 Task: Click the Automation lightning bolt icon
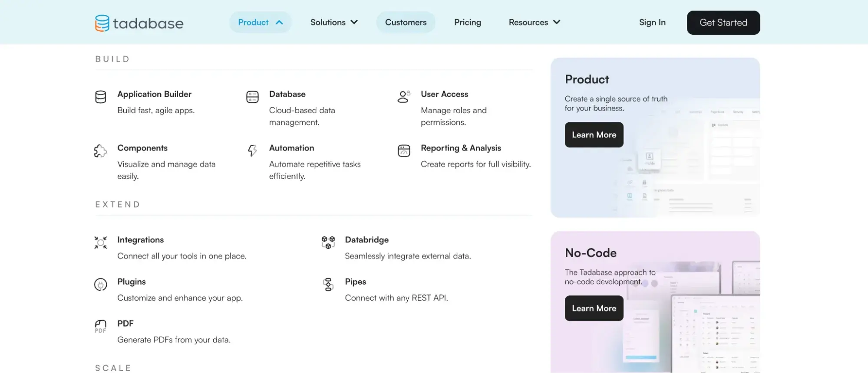coord(252,151)
